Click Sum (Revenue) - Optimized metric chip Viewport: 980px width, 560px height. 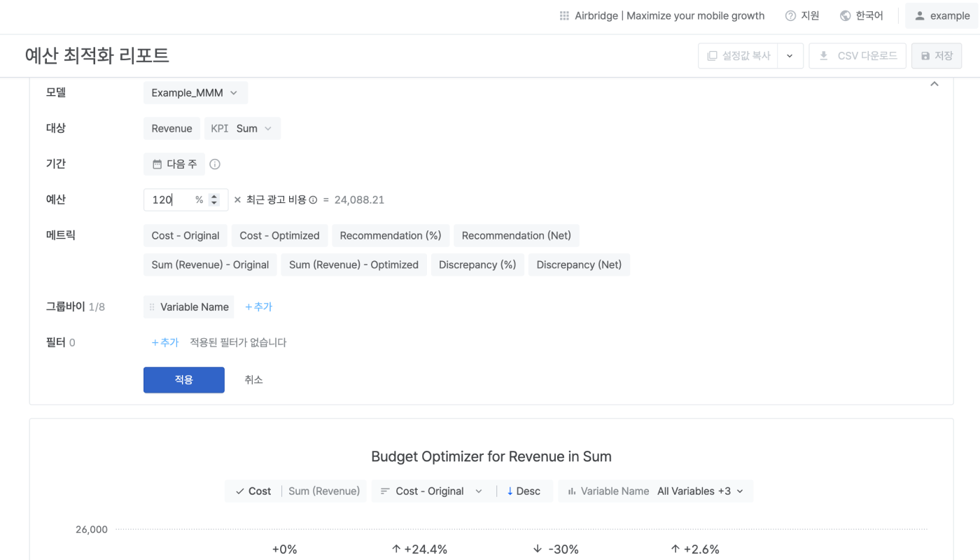click(353, 265)
